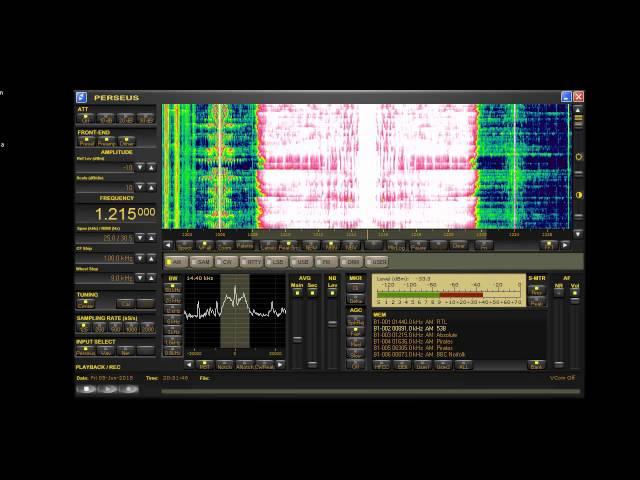This screenshot has height=480, width=640.
Task: Switch display to WFall waterfall view
Action: (204, 245)
